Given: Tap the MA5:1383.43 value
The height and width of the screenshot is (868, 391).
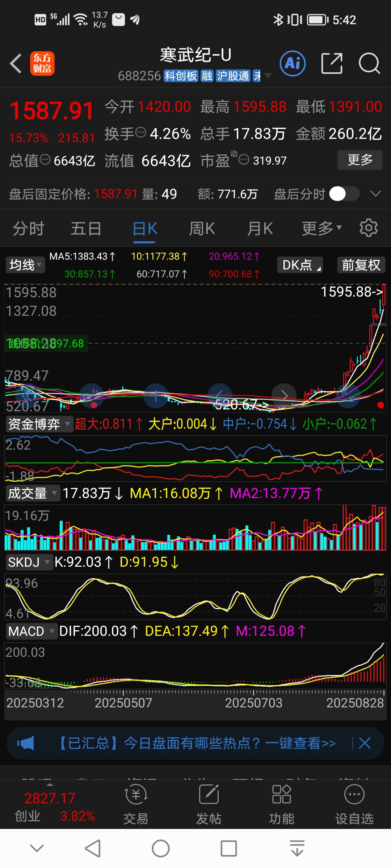Looking at the screenshot, I should [83, 256].
